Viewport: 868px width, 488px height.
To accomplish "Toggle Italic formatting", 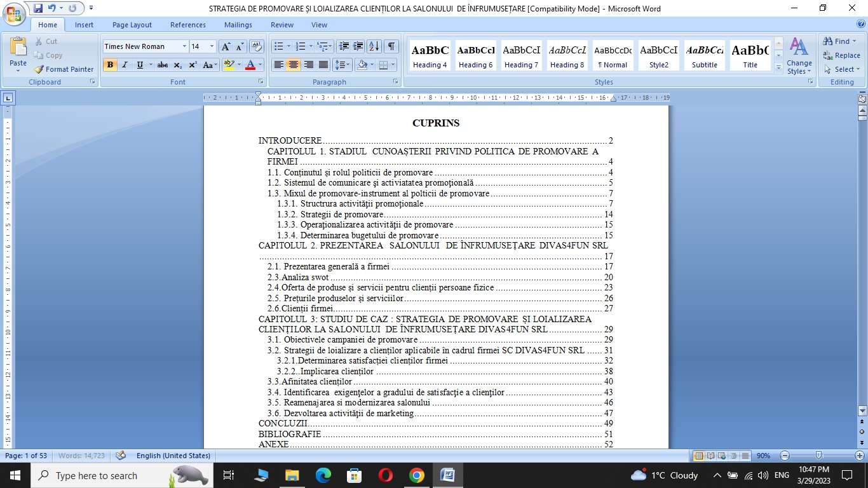I will click(125, 65).
